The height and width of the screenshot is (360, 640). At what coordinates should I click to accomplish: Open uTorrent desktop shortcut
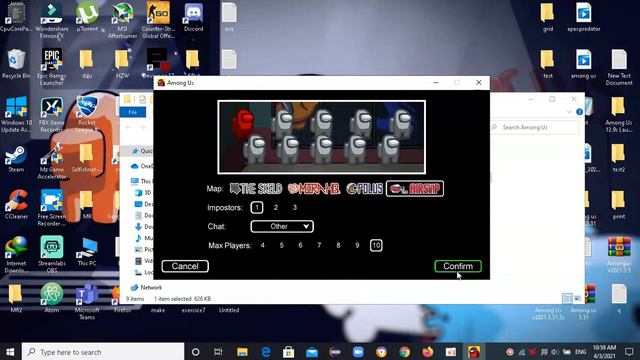(87, 17)
